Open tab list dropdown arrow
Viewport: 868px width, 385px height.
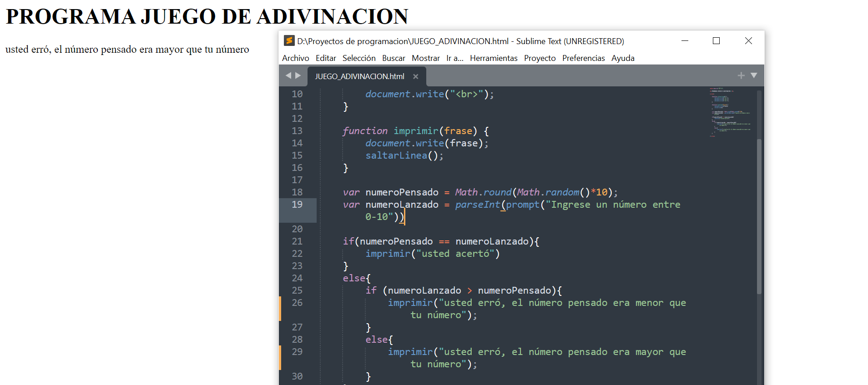[754, 75]
